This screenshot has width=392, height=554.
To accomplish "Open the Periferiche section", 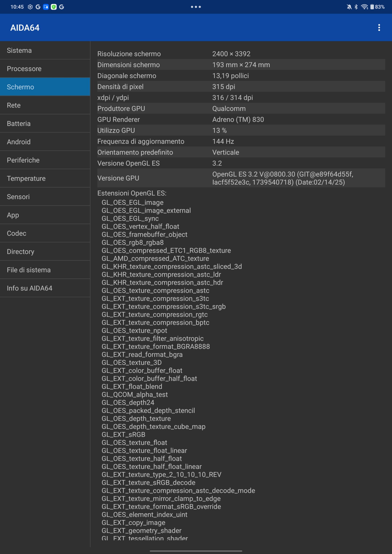I will pos(45,160).
